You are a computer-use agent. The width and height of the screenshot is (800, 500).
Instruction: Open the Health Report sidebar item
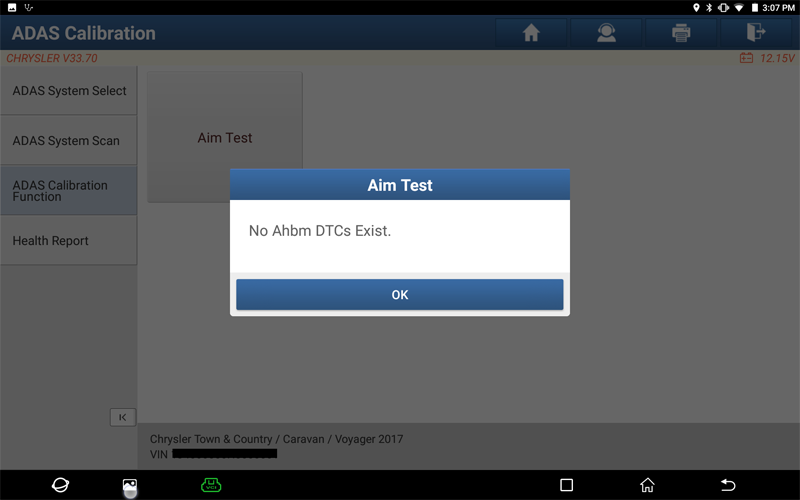pos(69,241)
